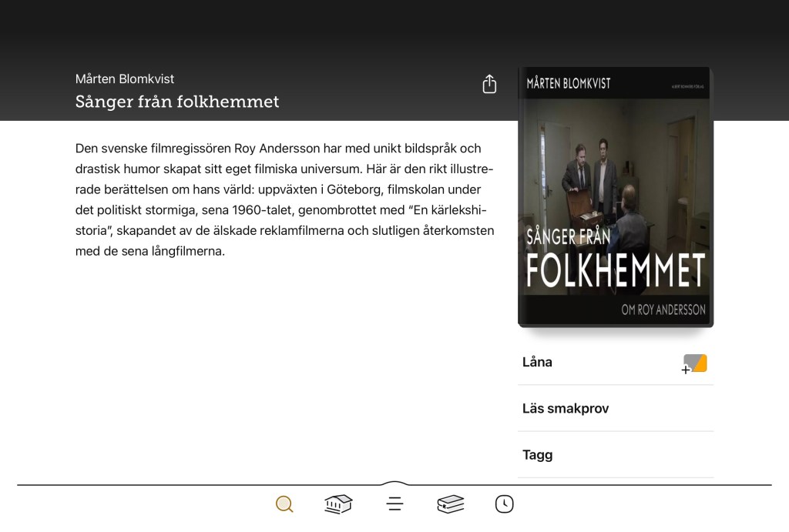
Task: Click the book description paragraph
Action: (284, 199)
